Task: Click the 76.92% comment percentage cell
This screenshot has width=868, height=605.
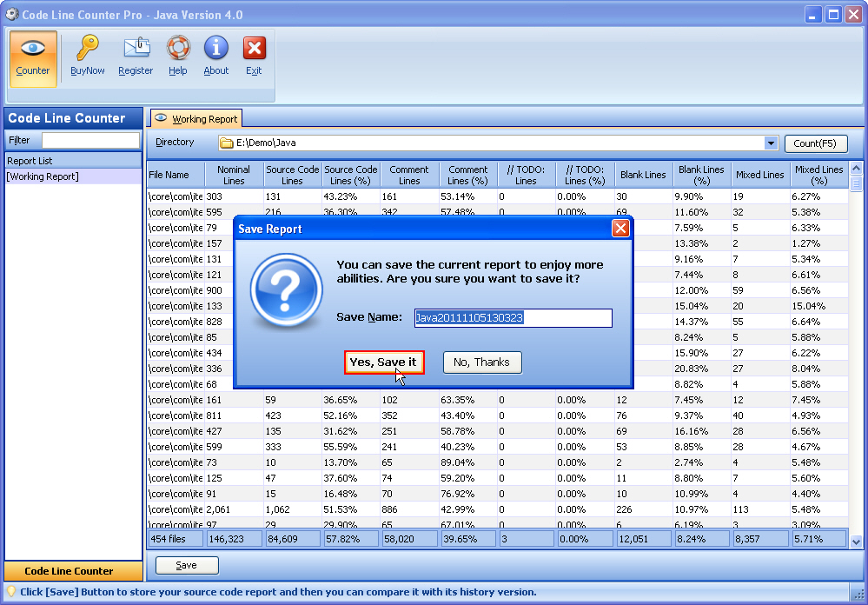Action: [x=467, y=494]
